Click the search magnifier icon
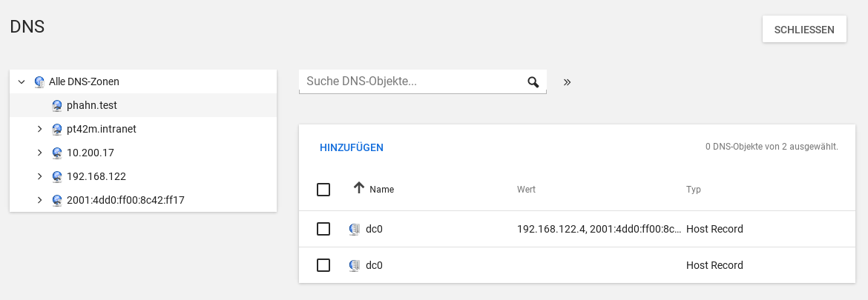The width and height of the screenshot is (868, 300). click(533, 82)
